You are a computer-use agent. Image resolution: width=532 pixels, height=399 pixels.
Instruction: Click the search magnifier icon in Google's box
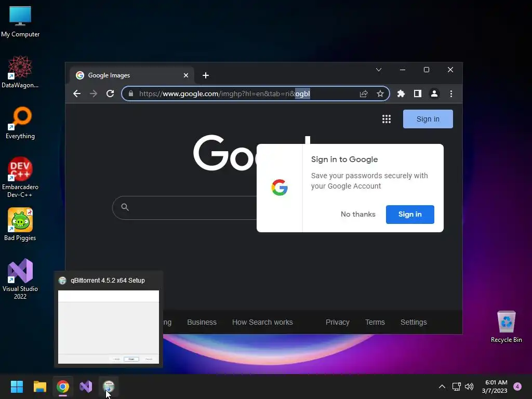click(x=125, y=207)
